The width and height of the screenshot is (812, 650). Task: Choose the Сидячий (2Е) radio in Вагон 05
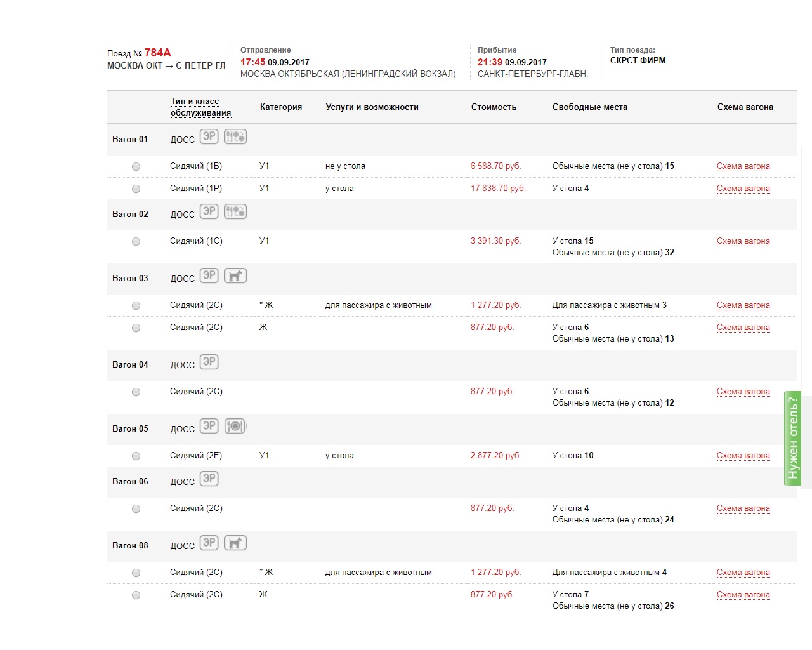click(136, 456)
